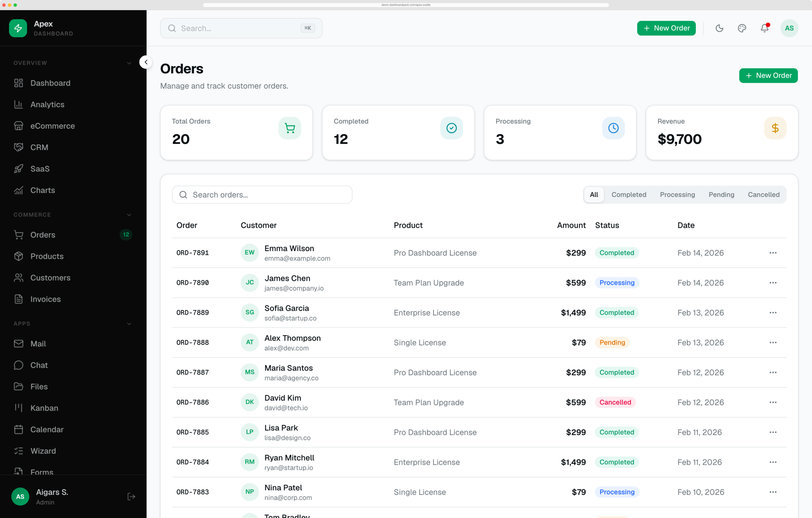The height and width of the screenshot is (518, 812).
Task: Click order ID ORD-7889
Action: pyautogui.click(x=193, y=313)
